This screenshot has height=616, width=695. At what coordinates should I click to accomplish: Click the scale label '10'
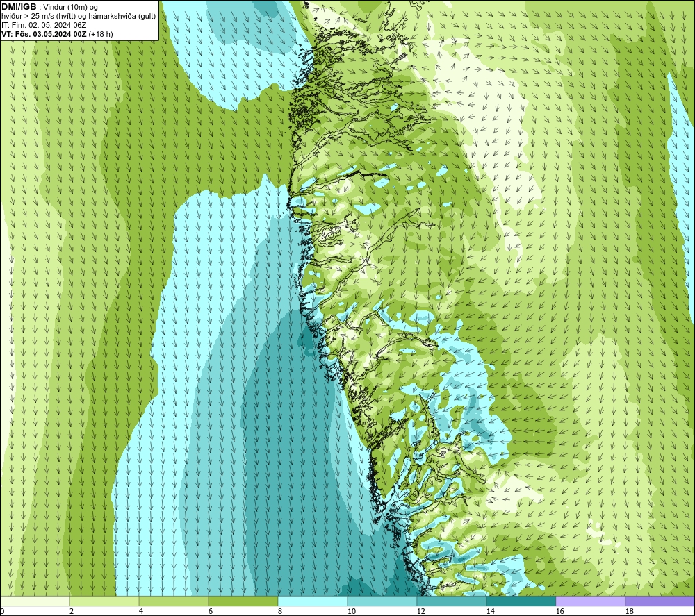pos(352,612)
